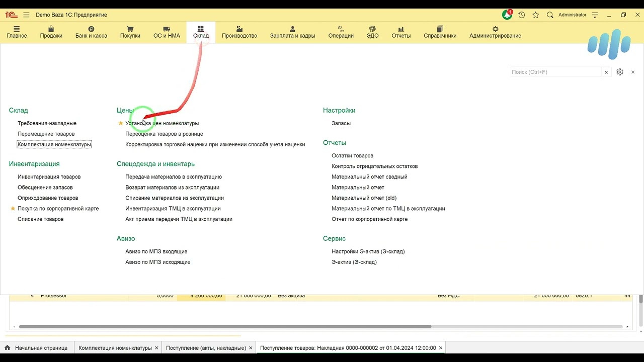
Task: Open the ЭДО section
Action: pyautogui.click(x=372, y=32)
